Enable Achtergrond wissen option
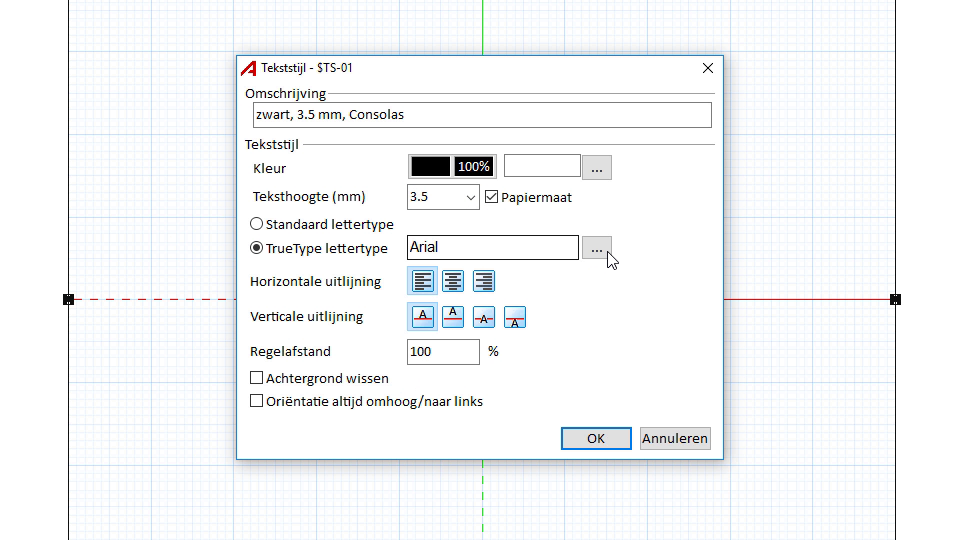960x540 pixels. (x=257, y=378)
